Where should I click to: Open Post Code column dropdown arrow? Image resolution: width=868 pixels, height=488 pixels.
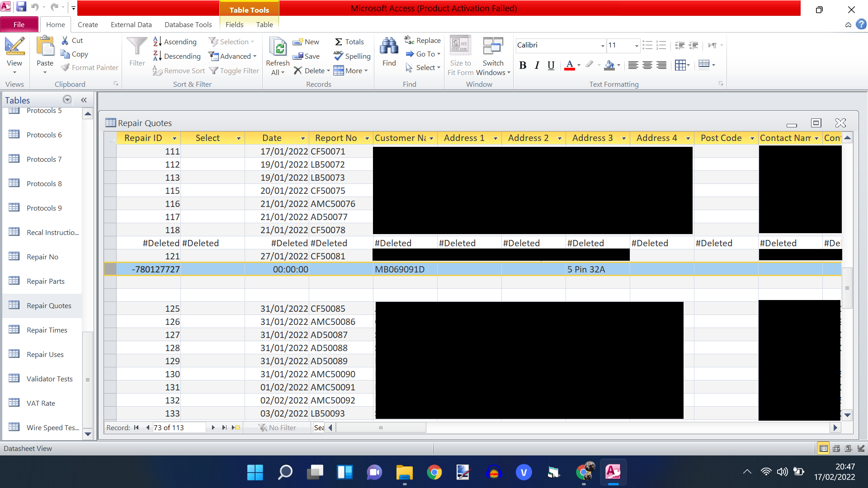pyautogui.click(x=752, y=138)
